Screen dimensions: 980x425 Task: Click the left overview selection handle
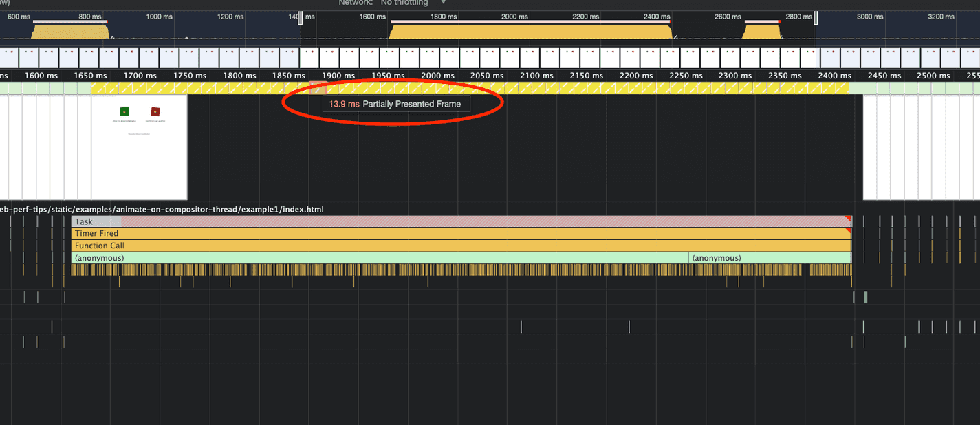pyautogui.click(x=300, y=19)
